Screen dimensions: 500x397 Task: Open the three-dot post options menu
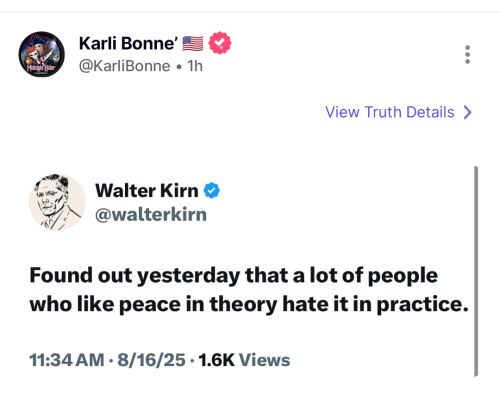click(x=467, y=55)
